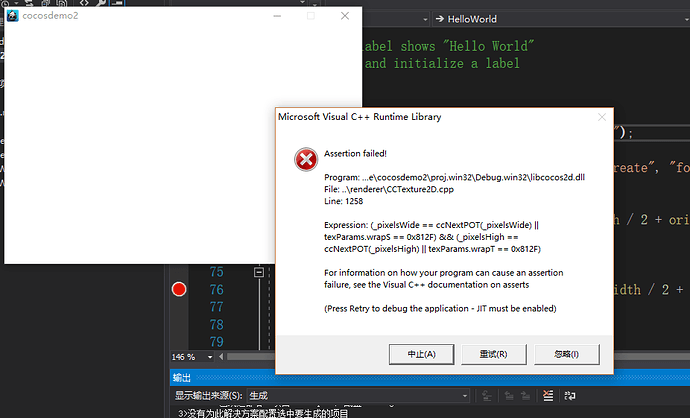
Task: Go to next message in output toolbar
Action: pos(525,396)
